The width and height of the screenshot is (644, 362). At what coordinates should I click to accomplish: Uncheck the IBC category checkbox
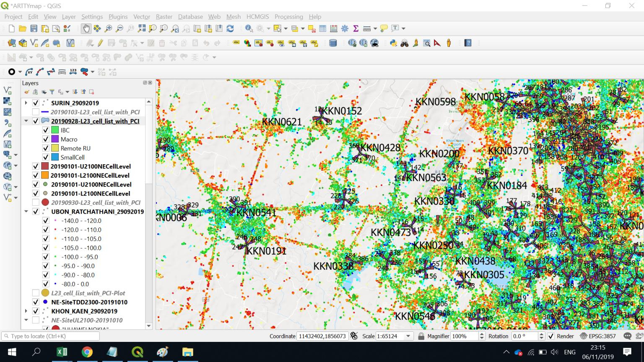pyautogui.click(x=46, y=130)
